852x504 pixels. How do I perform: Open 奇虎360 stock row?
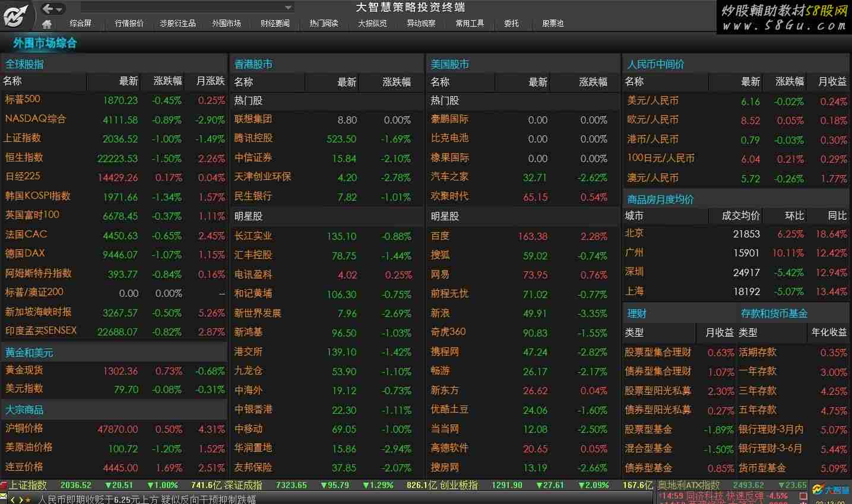pos(523,332)
